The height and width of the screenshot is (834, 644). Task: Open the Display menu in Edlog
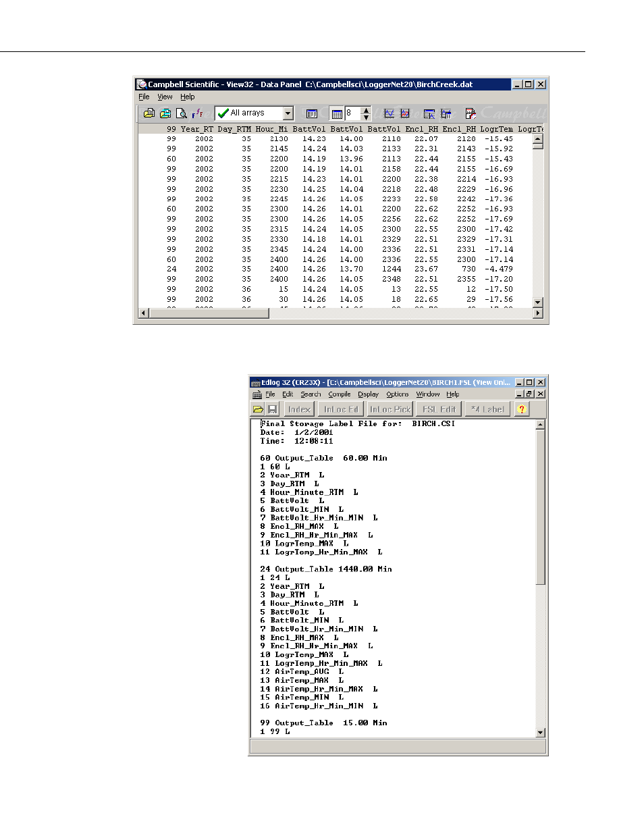click(x=368, y=394)
